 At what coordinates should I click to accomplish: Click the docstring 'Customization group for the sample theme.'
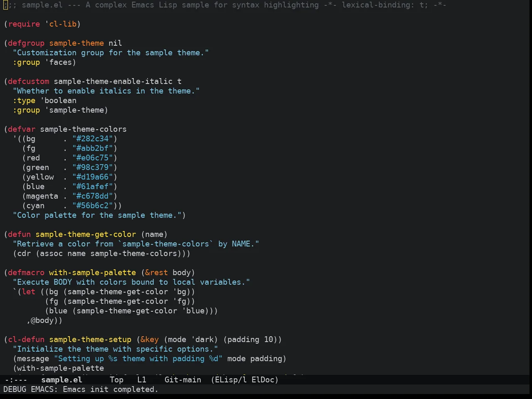(x=111, y=53)
